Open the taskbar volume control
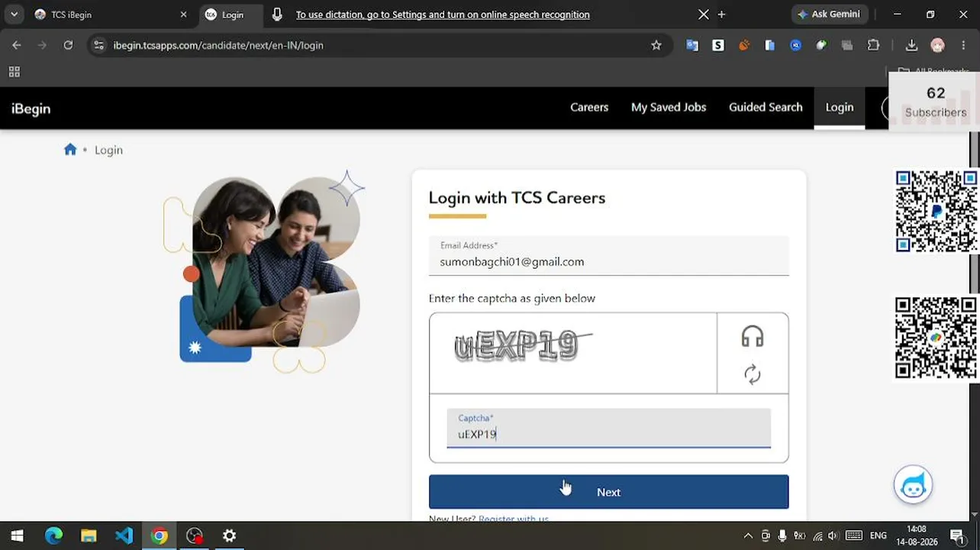This screenshot has height=550, width=980. pos(833,536)
